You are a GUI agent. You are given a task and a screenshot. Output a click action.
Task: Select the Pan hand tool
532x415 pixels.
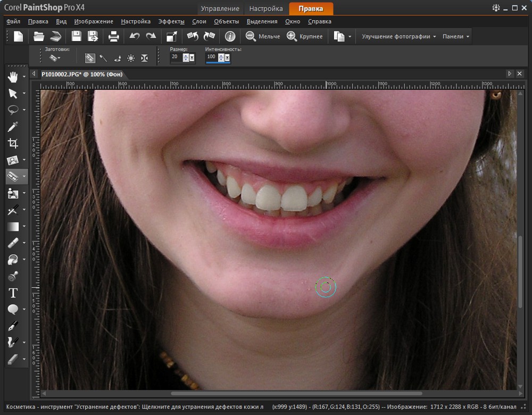click(x=13, y=78)
